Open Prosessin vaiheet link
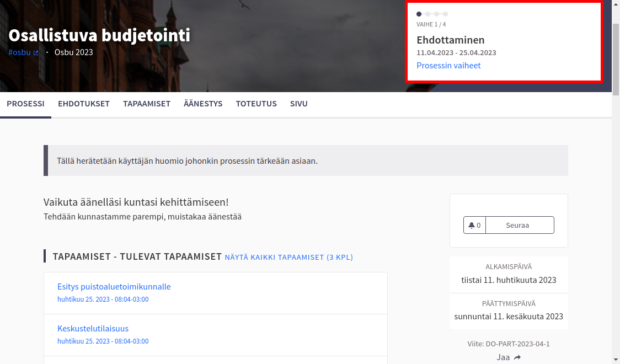The height and width of the screenshot is (364, 620). (x=448, y=66)
